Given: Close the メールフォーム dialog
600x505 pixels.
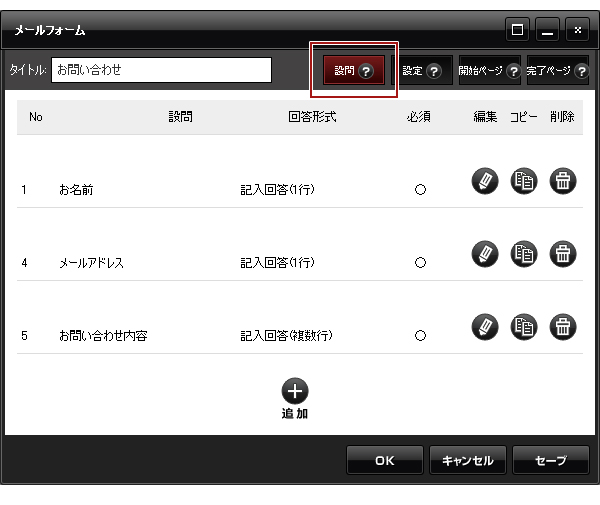Looking at the screenshot, I should tap(577, 29).
